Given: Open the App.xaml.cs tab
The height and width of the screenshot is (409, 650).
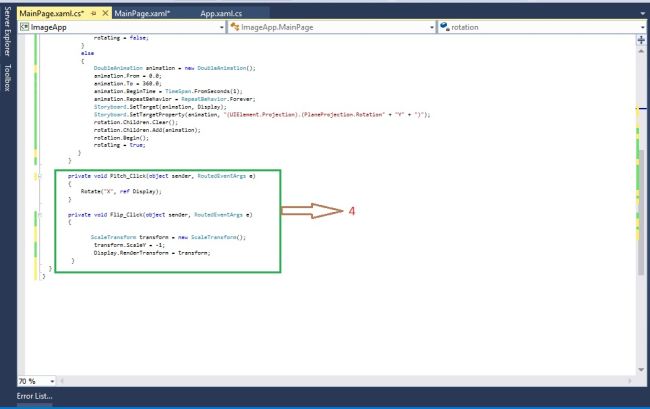Looking at the screenshot, I should tap(221, 13).
